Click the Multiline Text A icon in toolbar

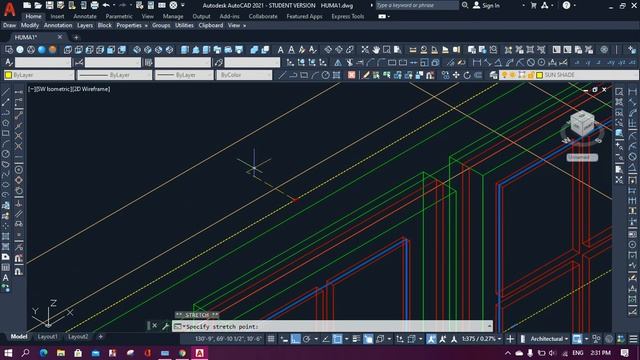coord(280,50)
